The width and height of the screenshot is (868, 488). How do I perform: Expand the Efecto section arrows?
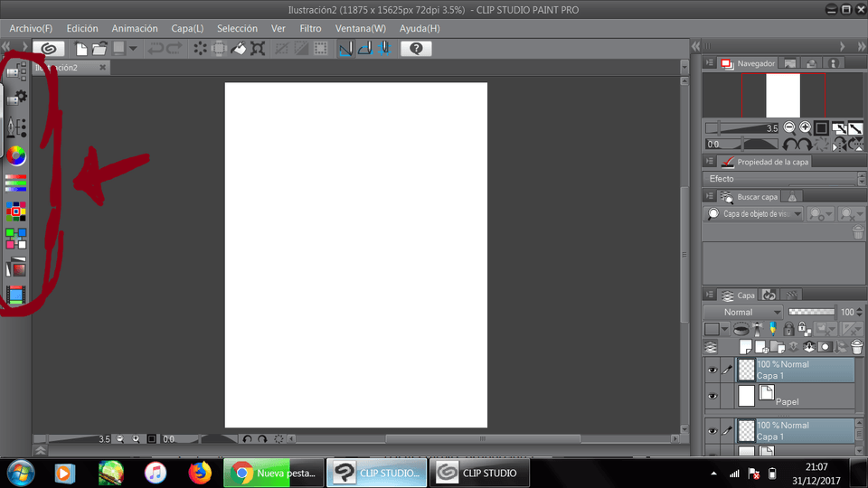tap(862, 179)
